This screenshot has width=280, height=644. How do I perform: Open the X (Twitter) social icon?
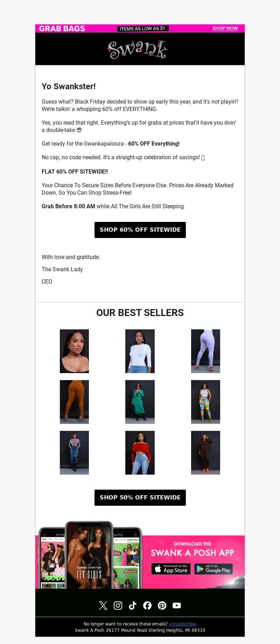pyautogui.click(x=103, y=605)
